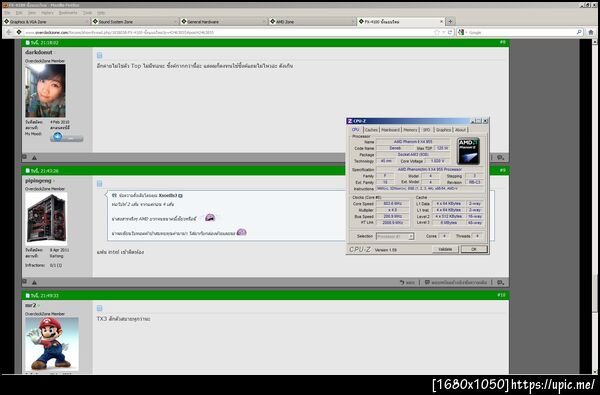Click the Google search box

tap(520, 33)
